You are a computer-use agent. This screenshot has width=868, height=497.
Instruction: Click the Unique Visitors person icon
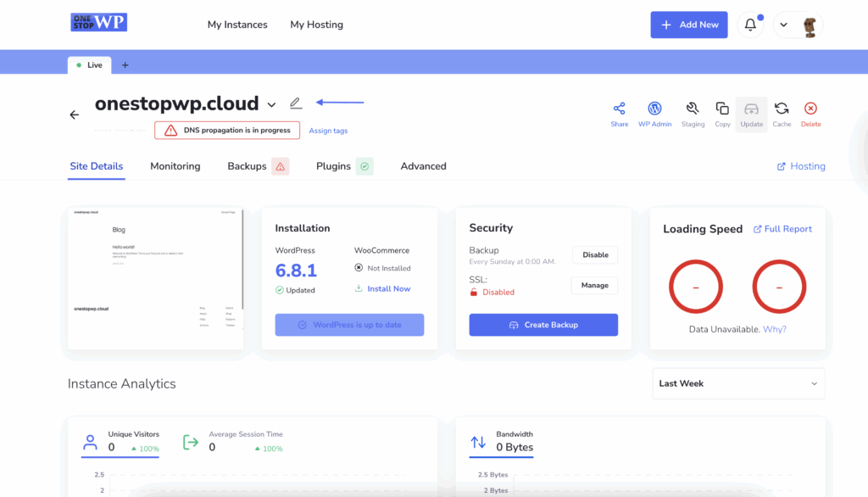(90, 442)
